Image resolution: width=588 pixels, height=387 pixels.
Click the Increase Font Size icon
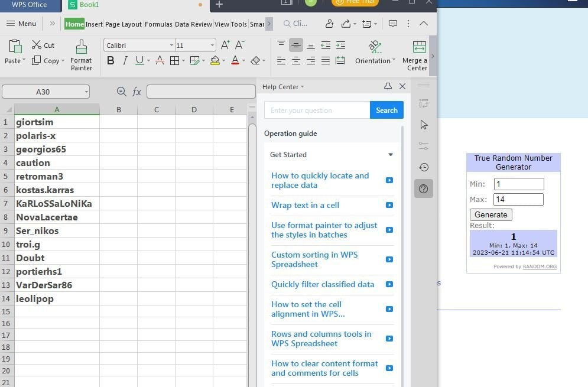click(x=225, y=45)
